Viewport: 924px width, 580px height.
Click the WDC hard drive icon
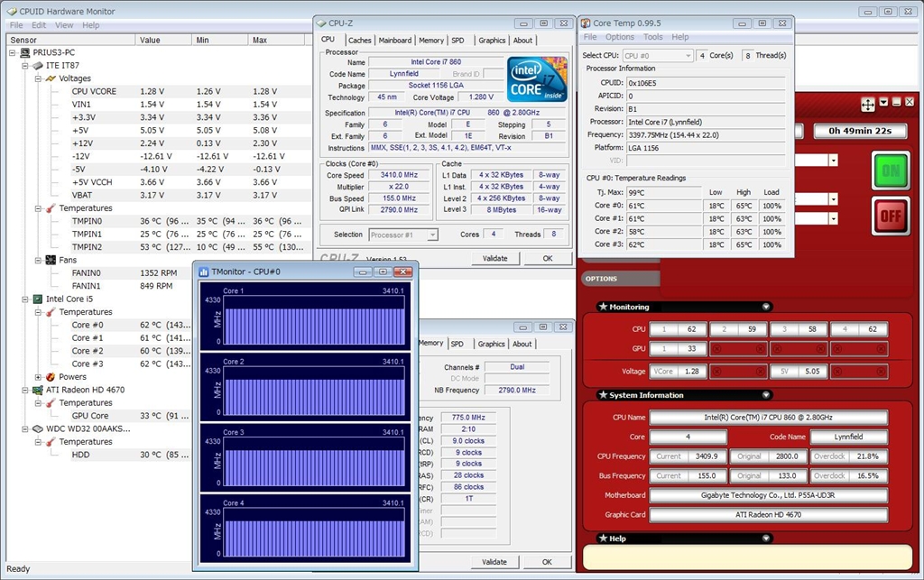tap(37, 428)
